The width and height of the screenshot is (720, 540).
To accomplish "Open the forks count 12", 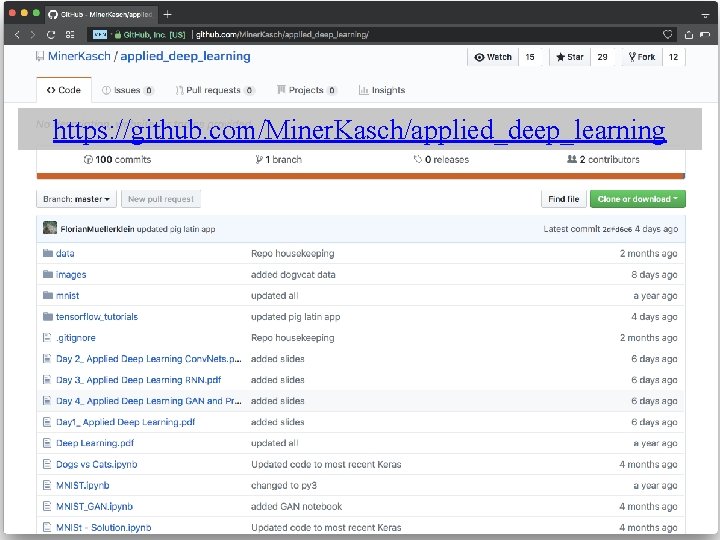I will coord(673,57).
